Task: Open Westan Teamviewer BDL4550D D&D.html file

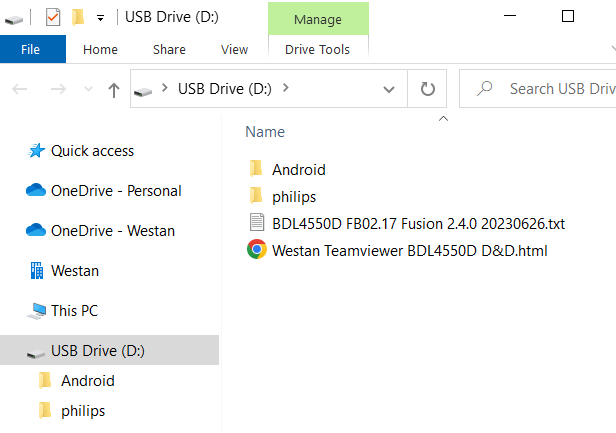Action: (x=409, y=250)
